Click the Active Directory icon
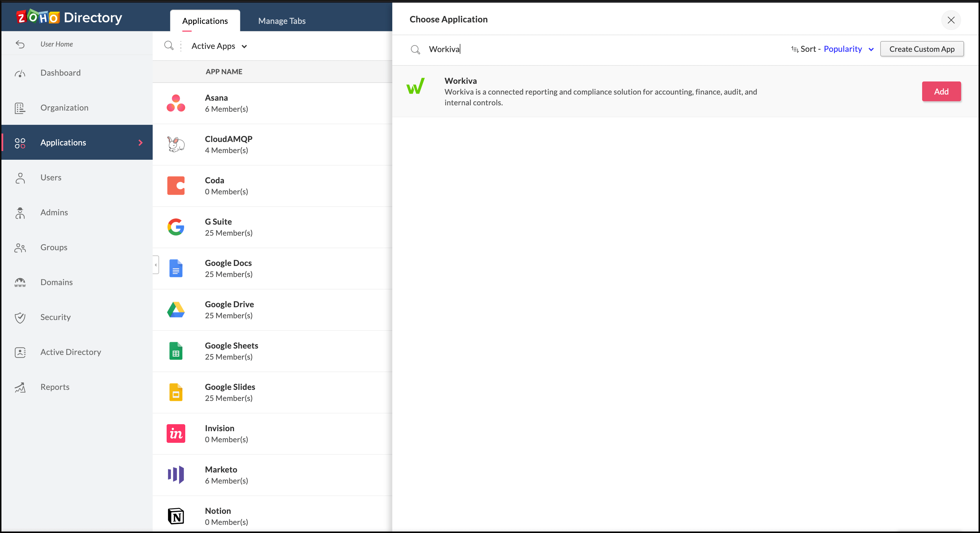Image resolution: width=980 pixels, height=533 pixels. [x=20, y=352]
